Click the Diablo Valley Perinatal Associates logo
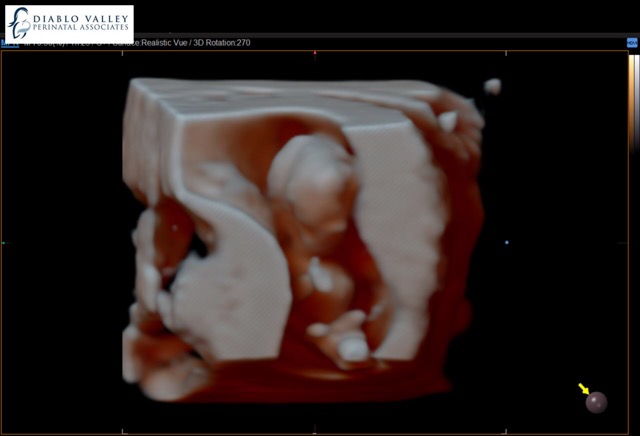 tap(68, 24)
